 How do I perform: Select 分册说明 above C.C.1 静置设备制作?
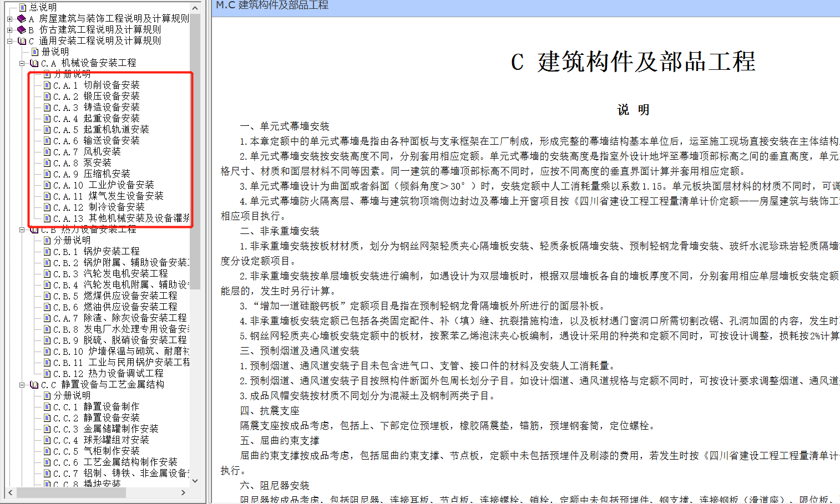[72, 395]
